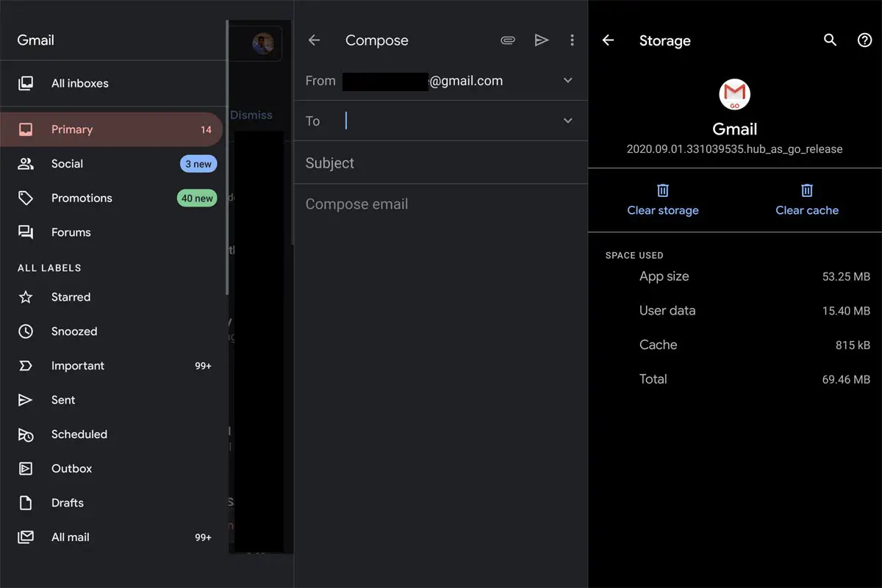Click the Gmail drawer title
The height and width of the screenshot is (588, 882).
[x=36, y=40]
